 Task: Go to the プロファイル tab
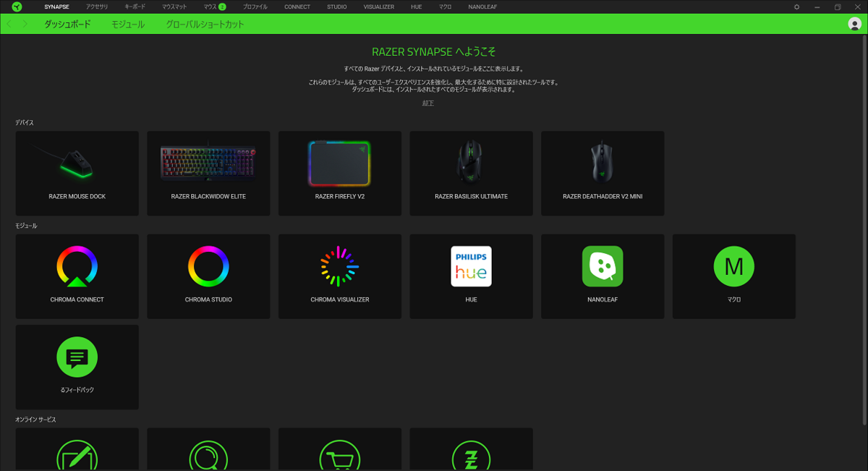(x=255, y=7)
